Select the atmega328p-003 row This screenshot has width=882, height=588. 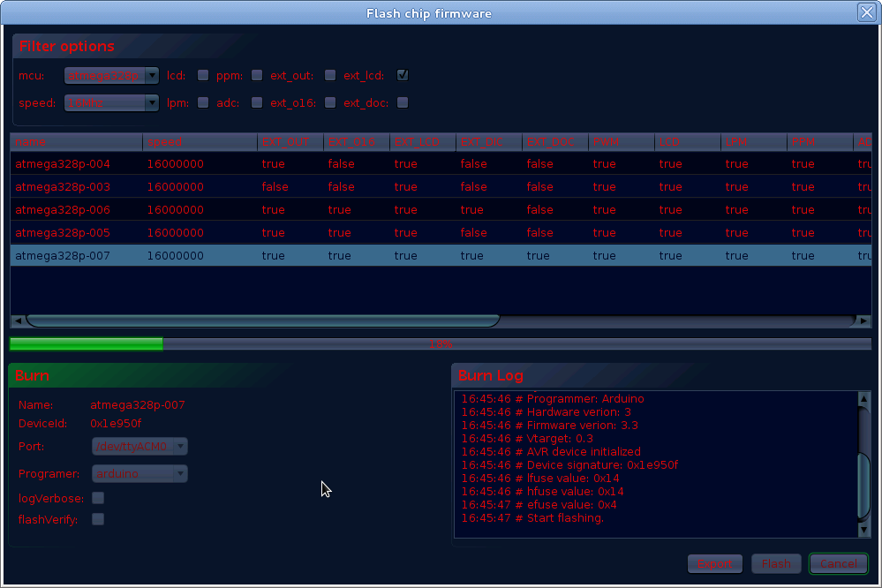pos(441,187)
